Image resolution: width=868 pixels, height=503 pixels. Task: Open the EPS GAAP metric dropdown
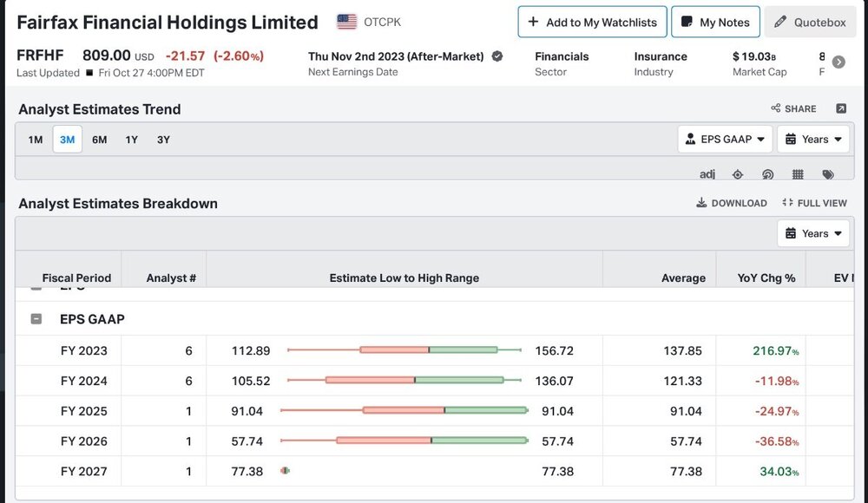(x=725, y=140)
